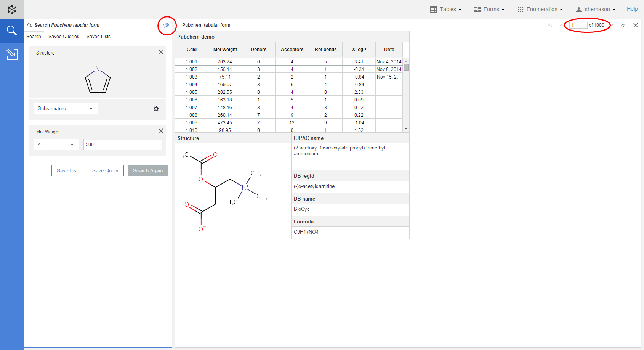644x350 pixels.
Task: Open the Substructure search type dropdown
Action: [66, 109]
